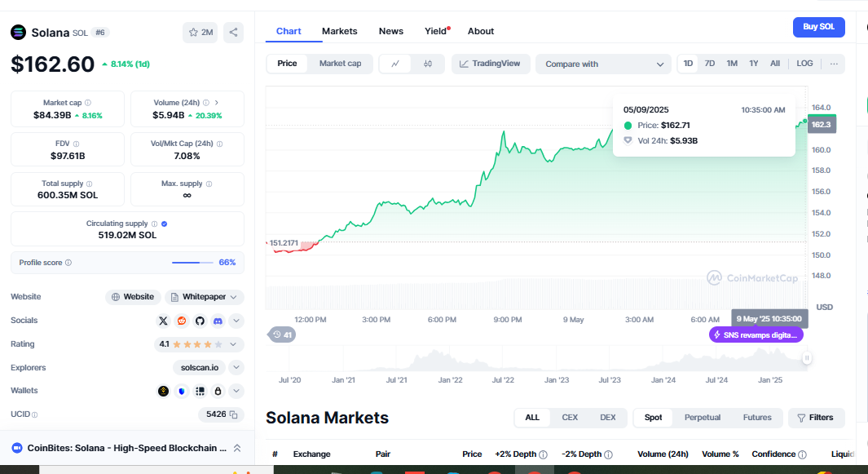868x474 pixels.
Task: Open first wallet icon in Wallets row
Action: pos(163,392)
